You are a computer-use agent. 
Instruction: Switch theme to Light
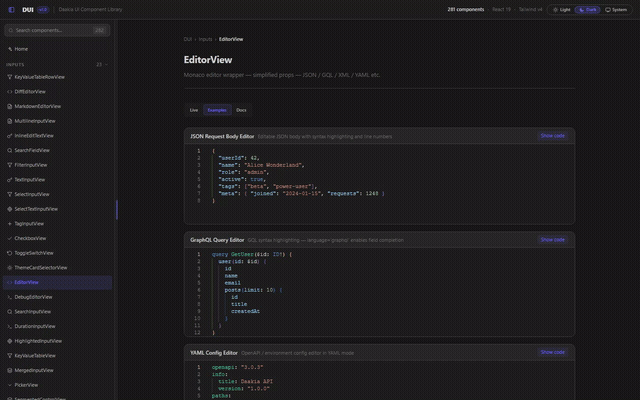[x=562, y=9]
